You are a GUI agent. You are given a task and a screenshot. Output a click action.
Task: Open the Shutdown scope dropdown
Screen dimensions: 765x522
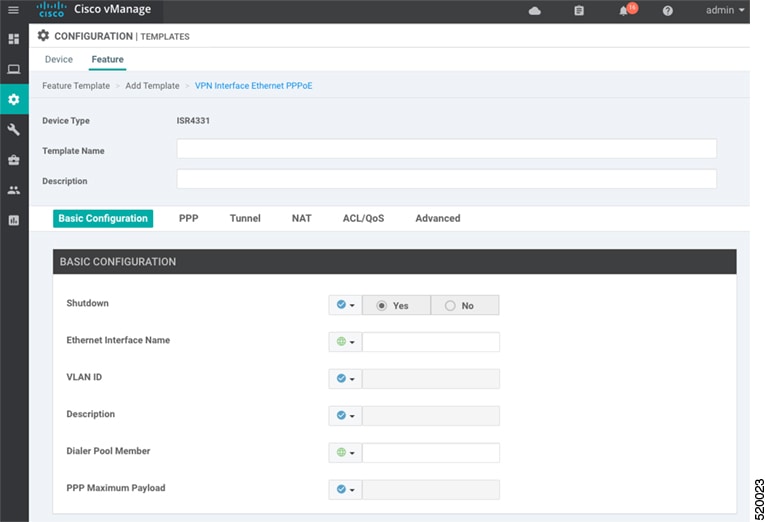coord(345,305)
